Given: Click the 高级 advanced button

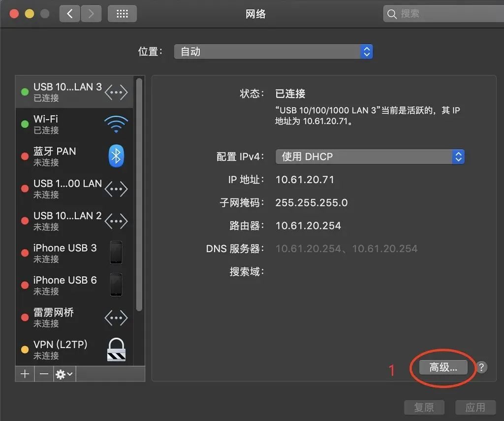Looking at the screenshot, I should coord(442,367).
